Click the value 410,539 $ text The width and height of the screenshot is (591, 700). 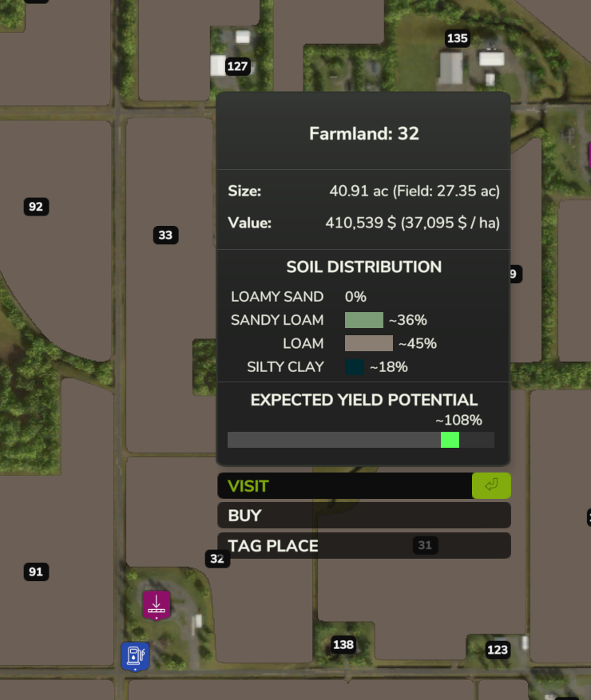point(361,223)
